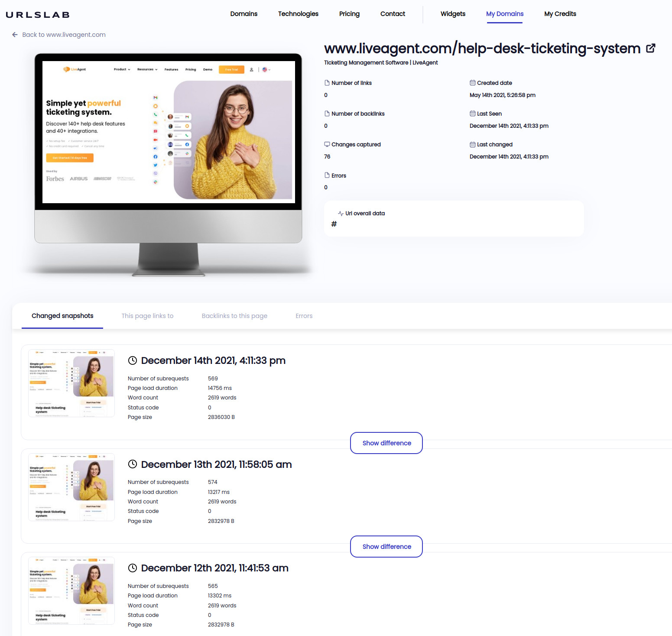Viewport: 672px width, 636px height.
Task: Select This page links to tab
Action: pyautogui.click(x=147, y=316)
